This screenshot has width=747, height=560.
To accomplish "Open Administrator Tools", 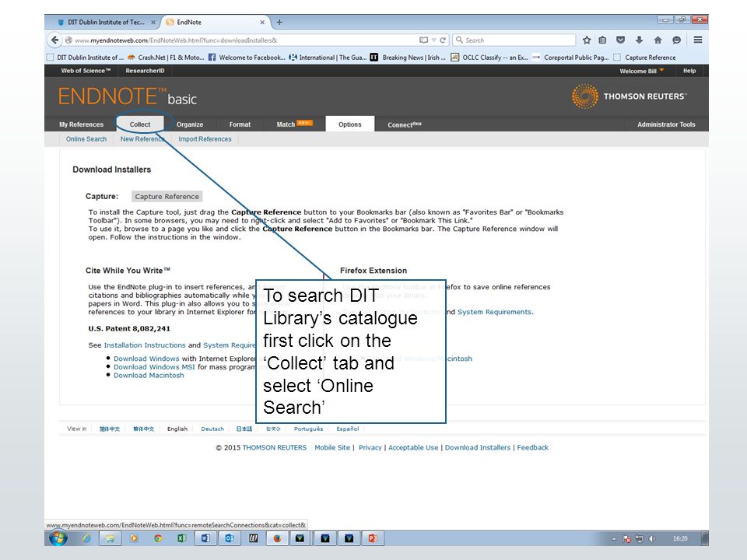I will pos(666,124).
